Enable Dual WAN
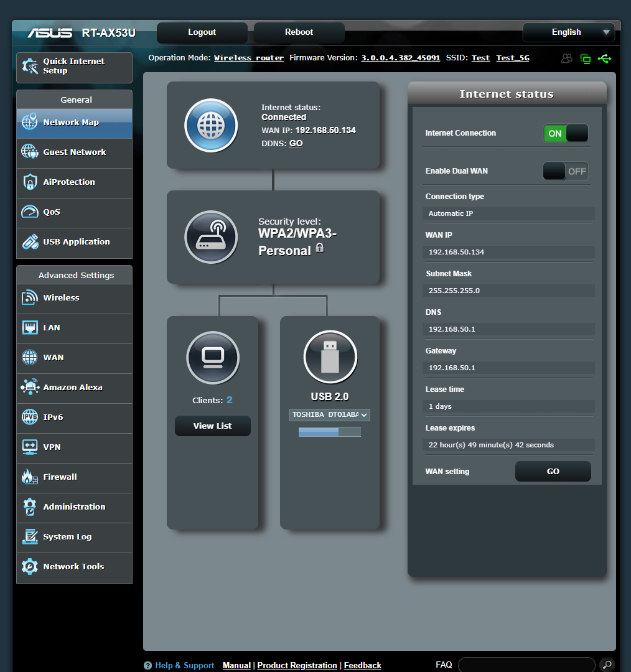 565,171
